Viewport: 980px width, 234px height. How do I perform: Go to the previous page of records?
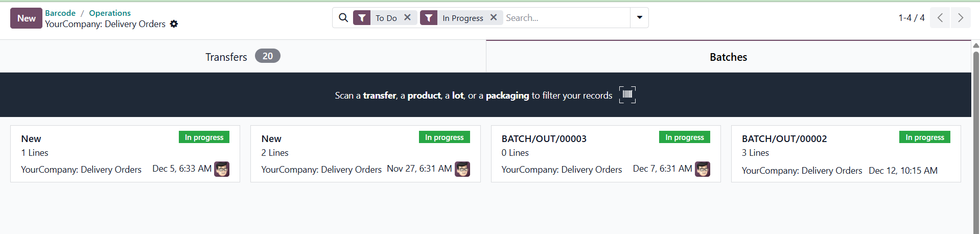[940, 18]
